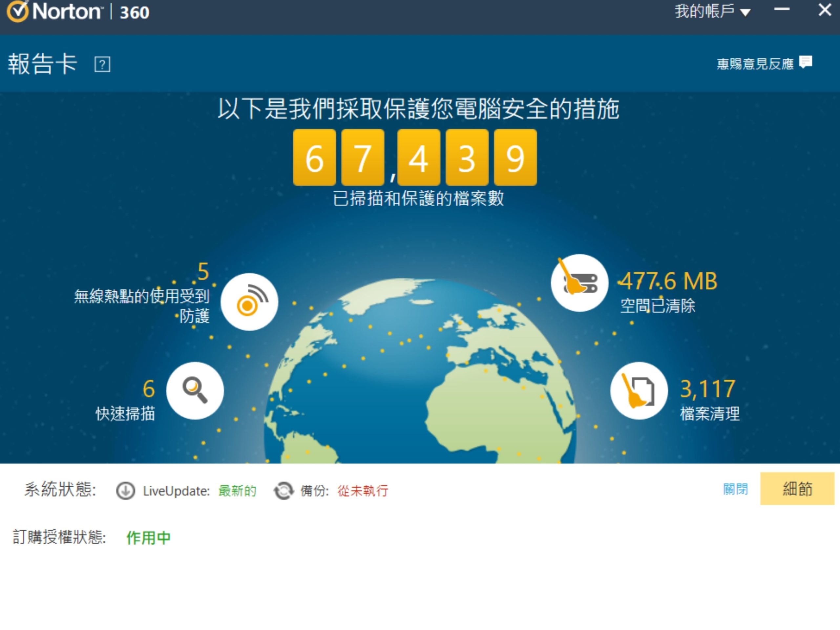Click the backup status 從未執行
The width and height of the screenshot is (840, 630).
(x=363, y=491)
